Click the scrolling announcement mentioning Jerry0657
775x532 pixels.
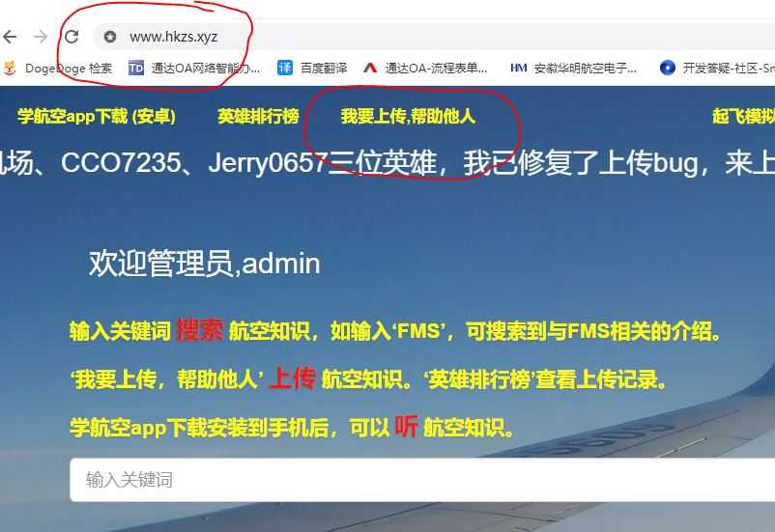click(x=387, y=163)
